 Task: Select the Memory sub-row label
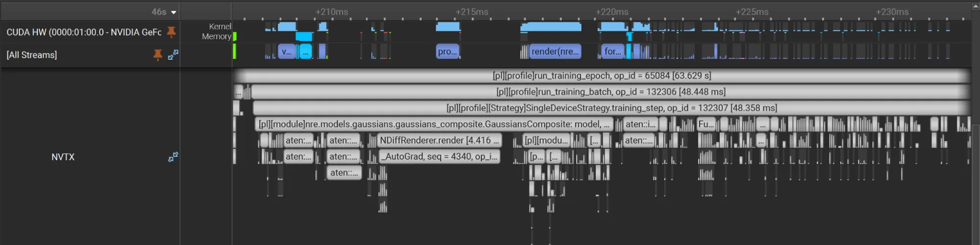(216, 36)
